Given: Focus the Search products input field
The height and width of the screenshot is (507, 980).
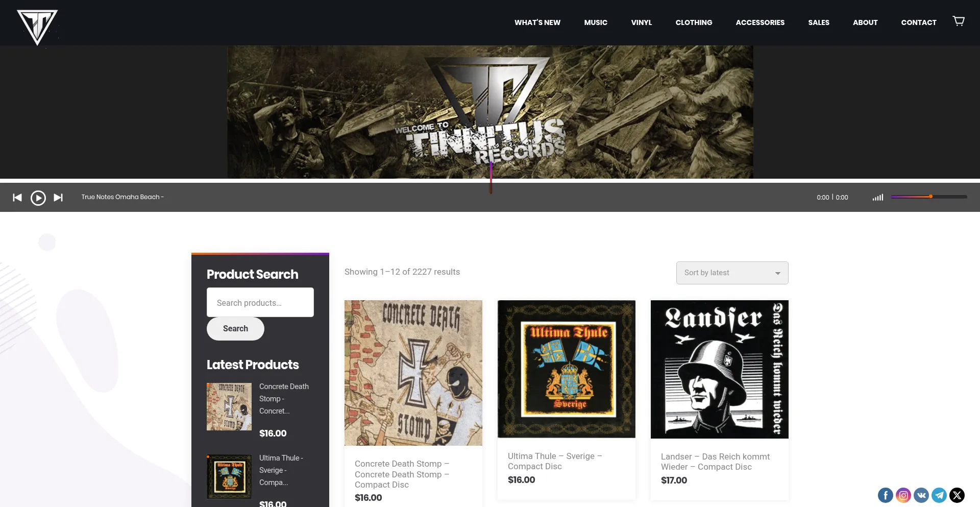Looking at the screenshot, I should 260,302.
